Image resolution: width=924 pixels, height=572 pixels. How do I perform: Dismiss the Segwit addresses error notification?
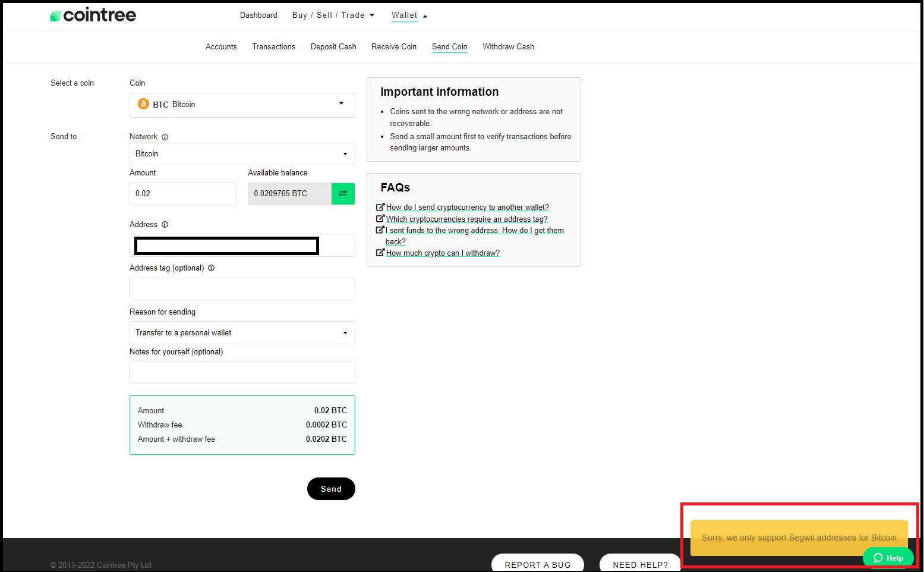pyautogui.click(x=799, y=538)
